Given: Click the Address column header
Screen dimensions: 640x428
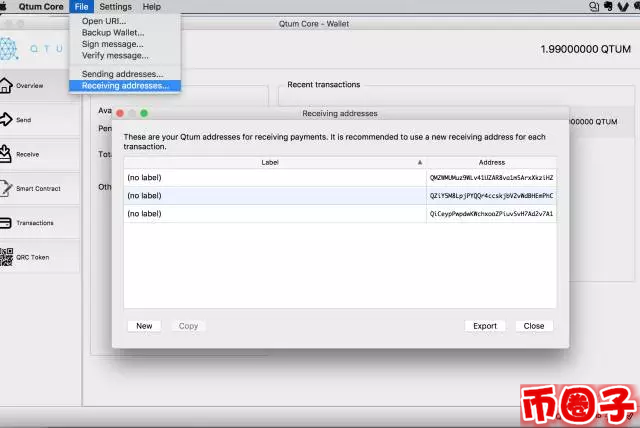Looking at the screenshot, I should pyautogui.click(x=492, y=162).
